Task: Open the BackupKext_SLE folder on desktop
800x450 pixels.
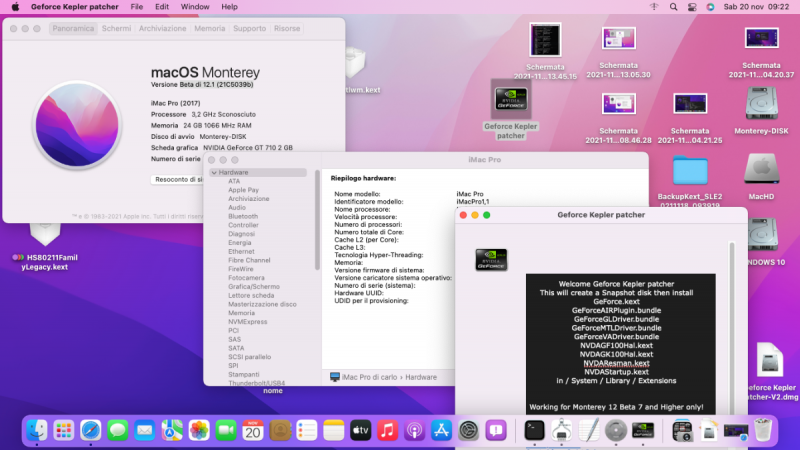Action: (x=690, y=170)
